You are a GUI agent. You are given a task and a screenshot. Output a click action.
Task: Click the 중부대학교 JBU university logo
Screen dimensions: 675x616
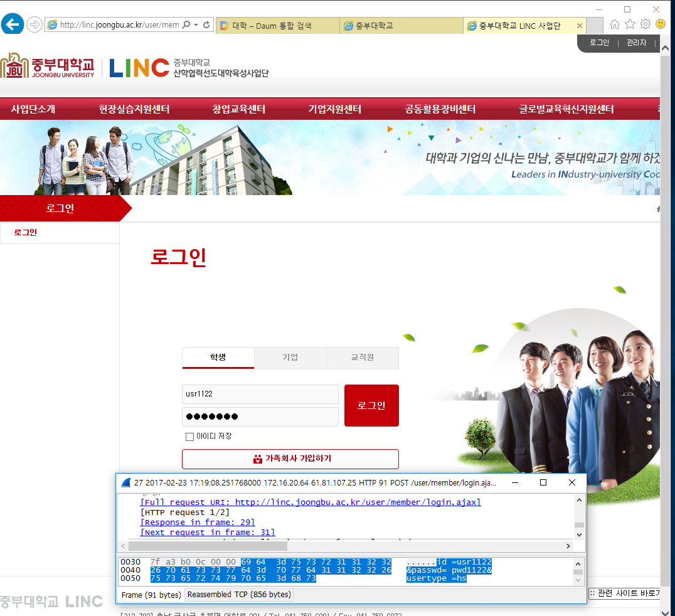point(47,66)
